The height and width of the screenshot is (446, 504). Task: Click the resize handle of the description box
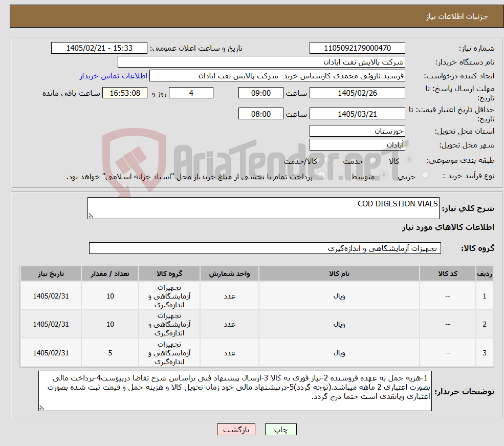(x=91, y=216)
